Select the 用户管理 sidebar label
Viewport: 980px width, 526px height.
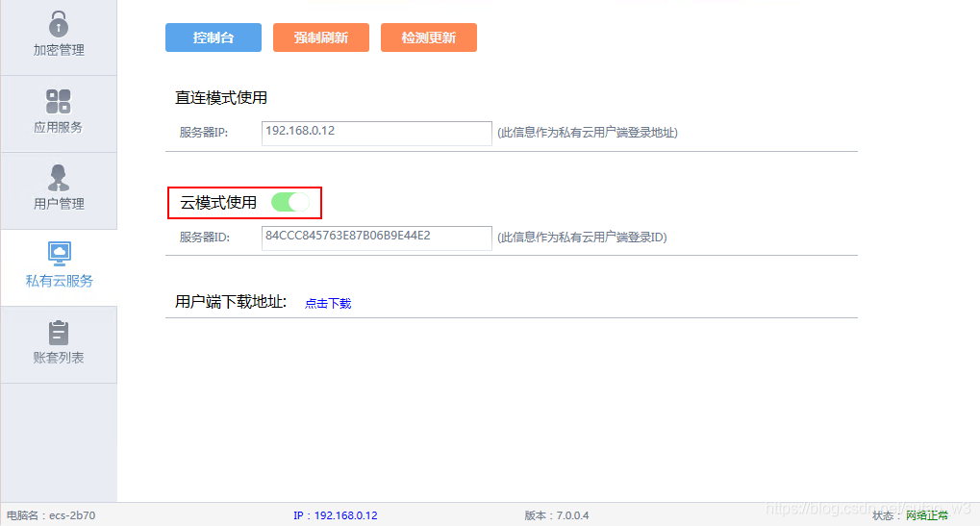point(59,204)
